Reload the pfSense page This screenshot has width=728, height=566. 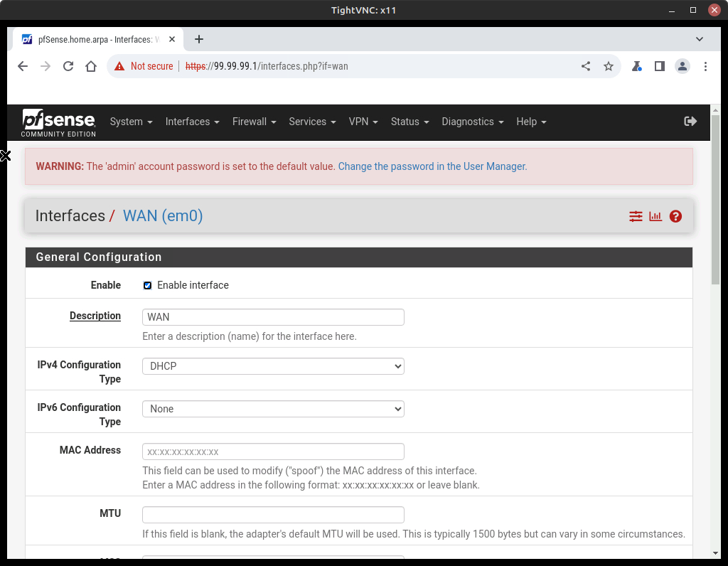coord(68,66)
